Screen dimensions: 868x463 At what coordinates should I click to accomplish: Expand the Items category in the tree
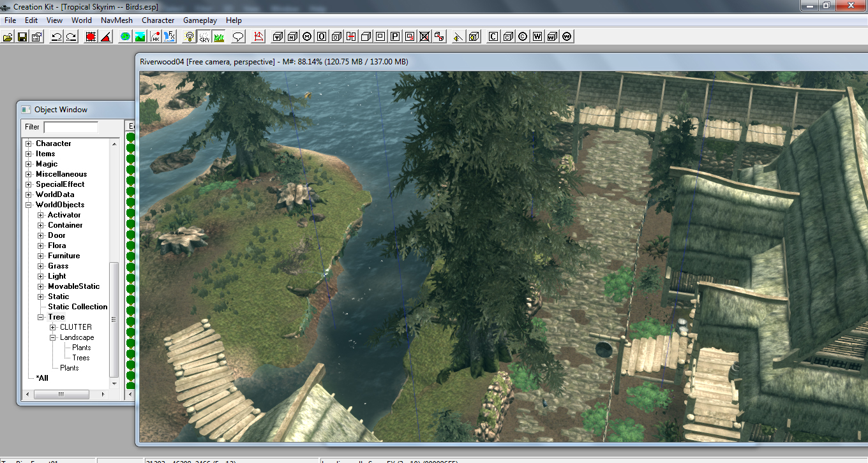pyautogui.click(x=29, y=154)
